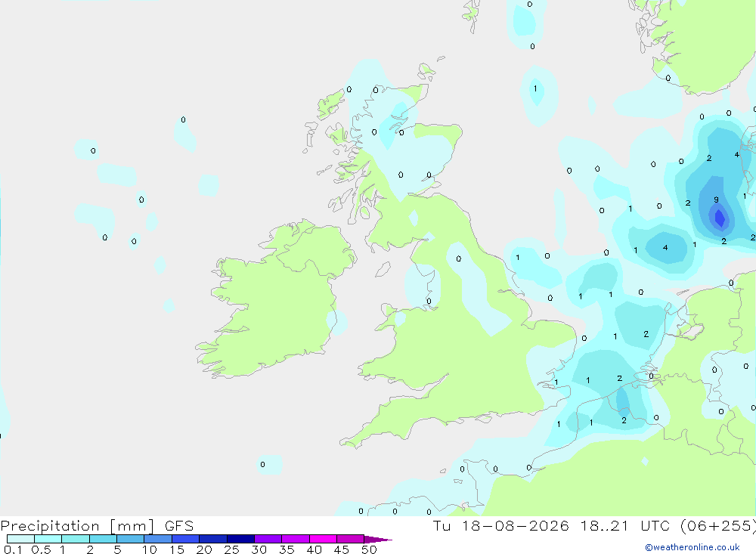
Task: Click the over-50 arrow tip of legend
Action: (379, 540)
